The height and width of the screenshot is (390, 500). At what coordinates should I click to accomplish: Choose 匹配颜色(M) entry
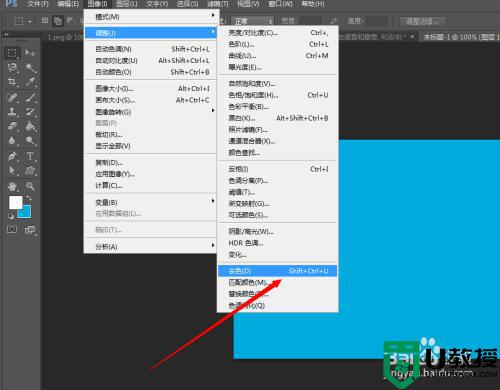point(277,282)
